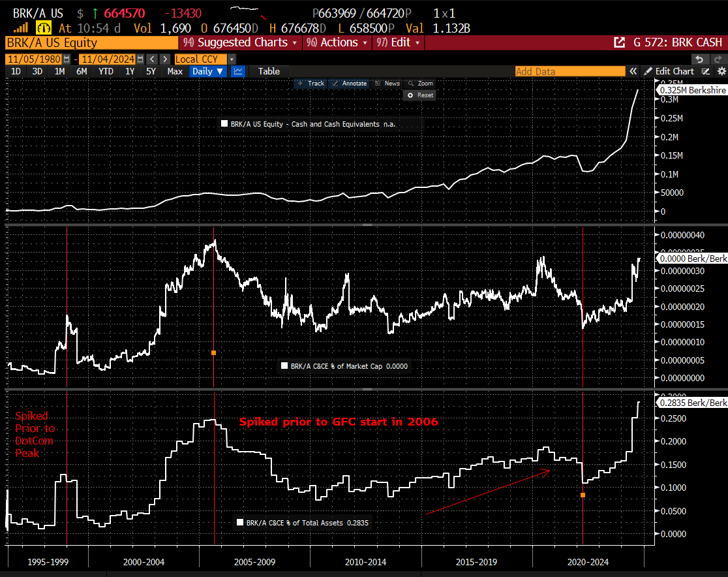Click the 1995-1999 axis label
Viewport: 728px width, 577px height.
(48, 562)
